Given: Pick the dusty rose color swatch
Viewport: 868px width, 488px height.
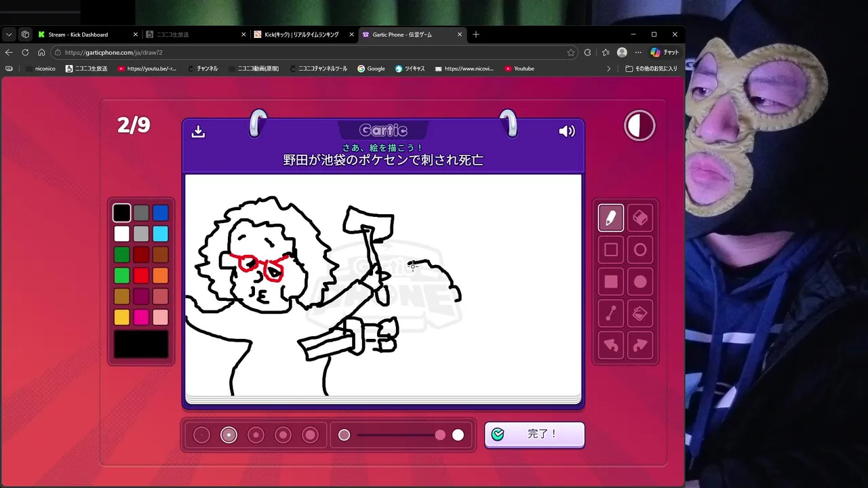Looking at the screenshot, I should pos(160,296).
